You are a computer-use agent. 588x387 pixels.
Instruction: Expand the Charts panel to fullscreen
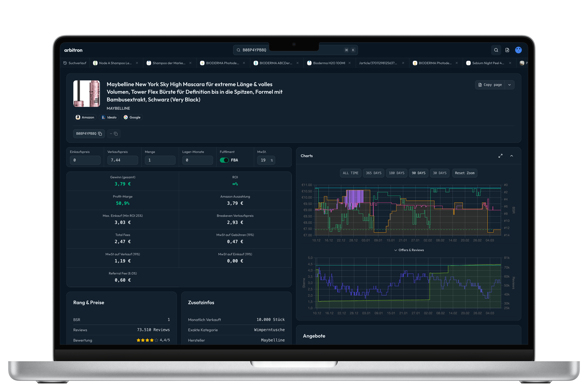[x=500, y=156]
